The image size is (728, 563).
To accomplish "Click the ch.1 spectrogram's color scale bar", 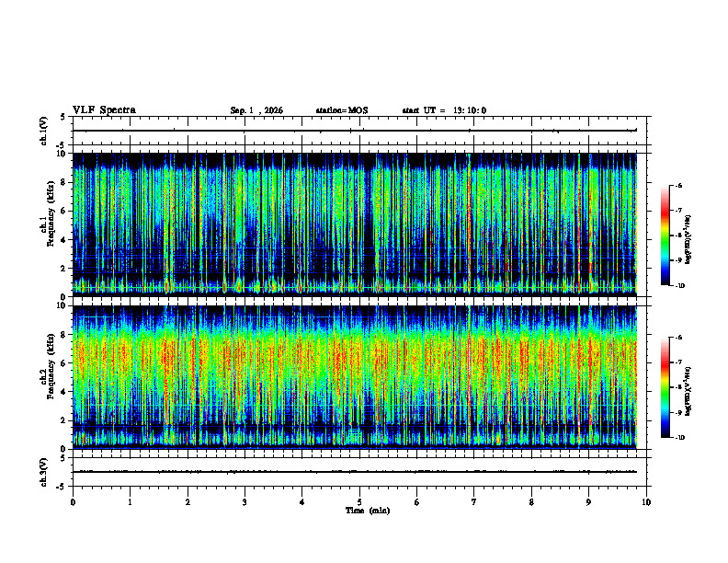I will (665, 236).
